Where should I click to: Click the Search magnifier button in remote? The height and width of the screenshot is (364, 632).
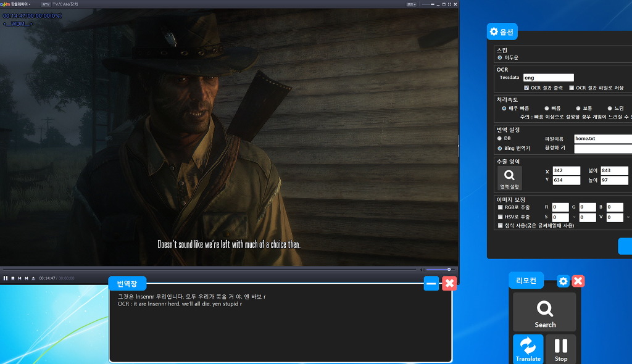tap(544, 312)
